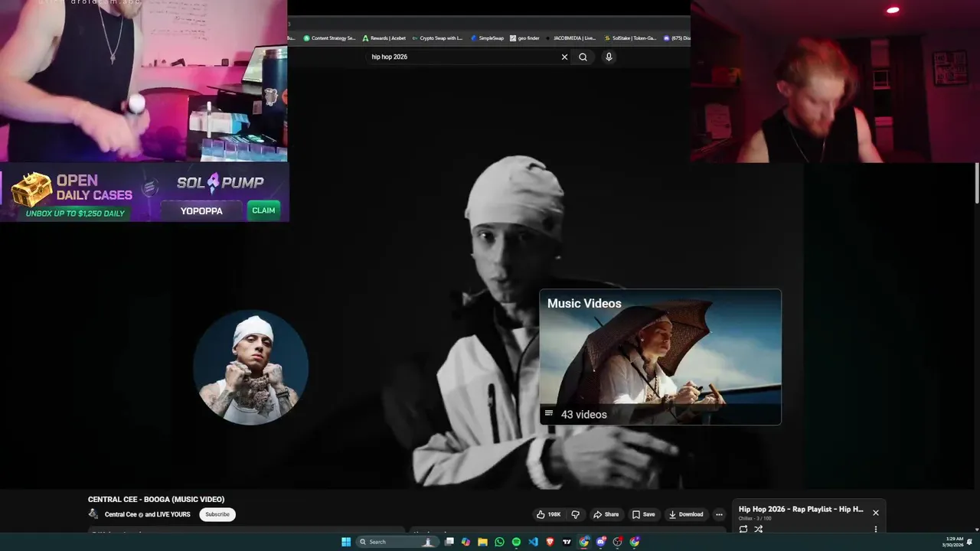Start voice search with the microphone icon
Screen dimensions: 980x551
[x=609, y=57]
